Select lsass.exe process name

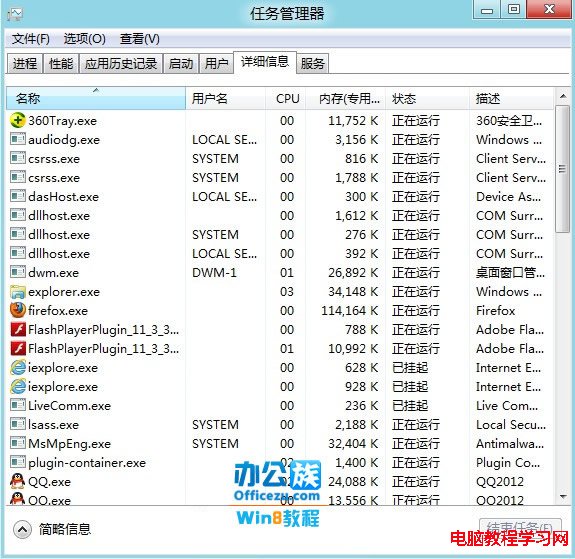(54, 425)
